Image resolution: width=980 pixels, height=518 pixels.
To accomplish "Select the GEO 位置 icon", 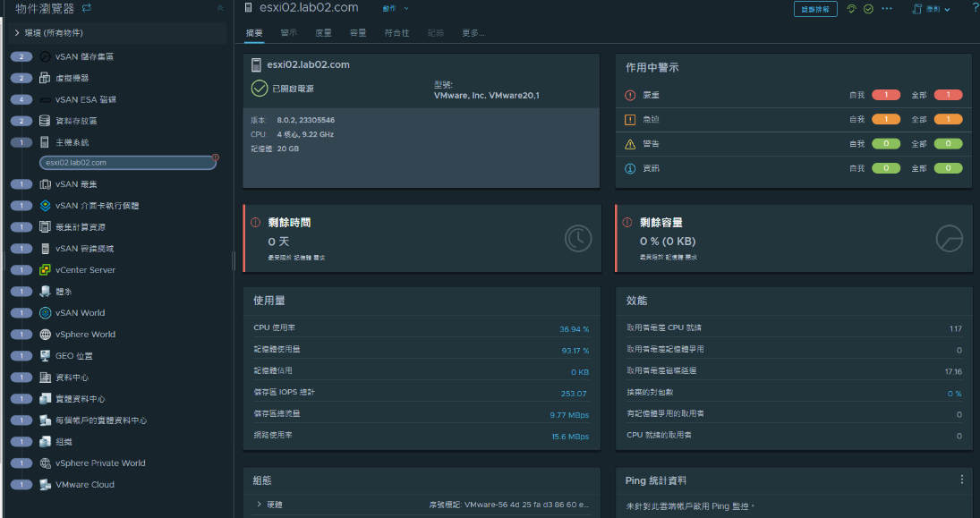I will click(45, 356).
